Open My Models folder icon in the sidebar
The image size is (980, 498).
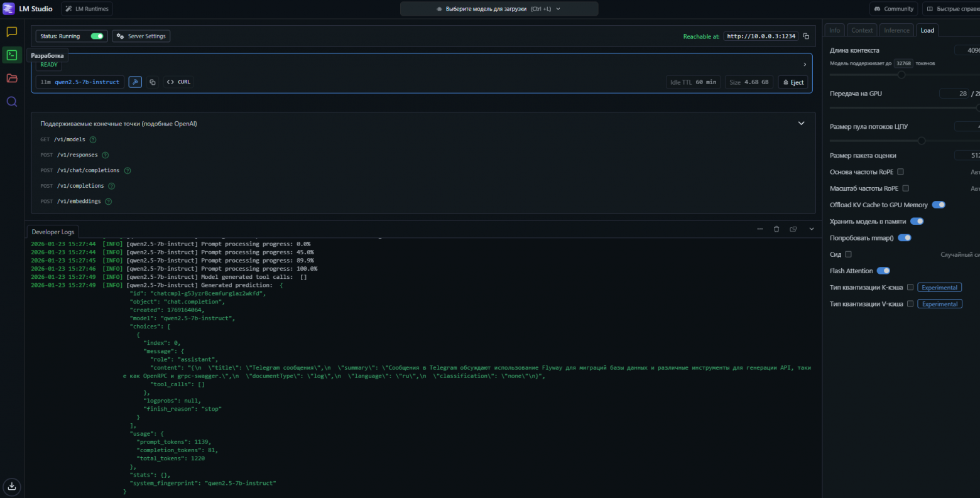(11, 78)
